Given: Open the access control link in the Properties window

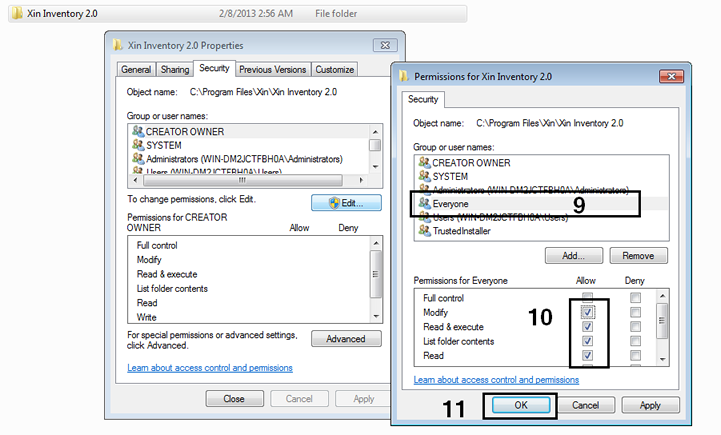Looking at the screenshot, I should click(210, 368).
